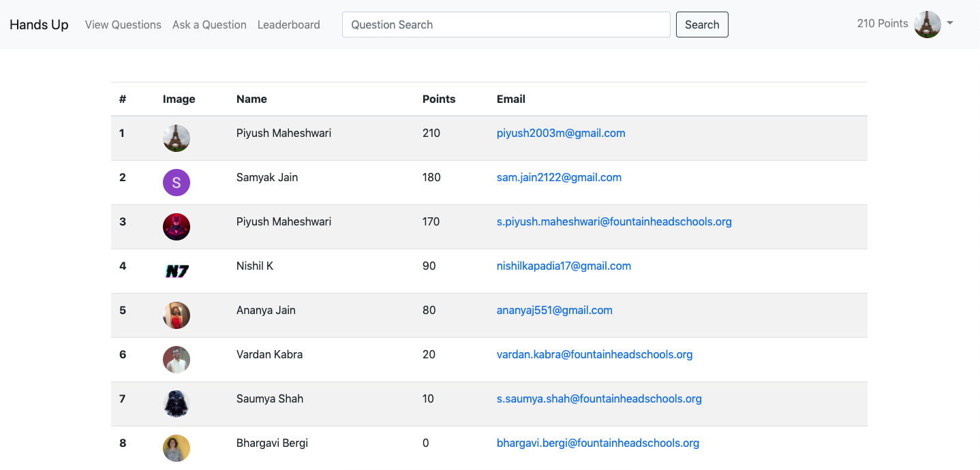The image size is (980, 470).
Task: Click the navbar profile avatar
Action: (x=928, y=25)
